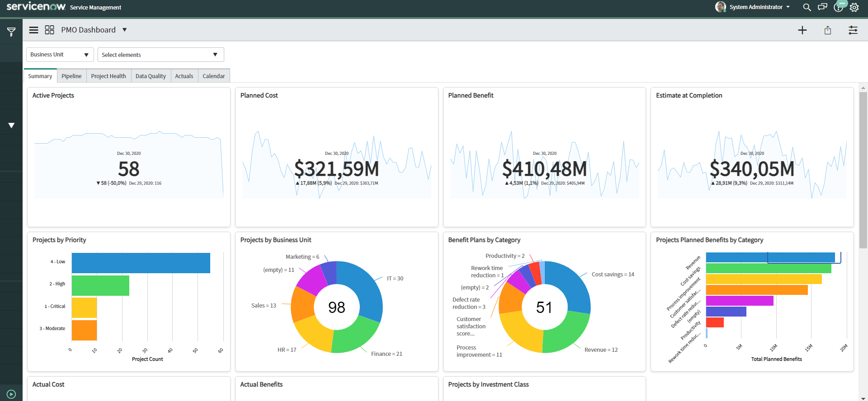Open the Estimate at Completion widget title

689,95
